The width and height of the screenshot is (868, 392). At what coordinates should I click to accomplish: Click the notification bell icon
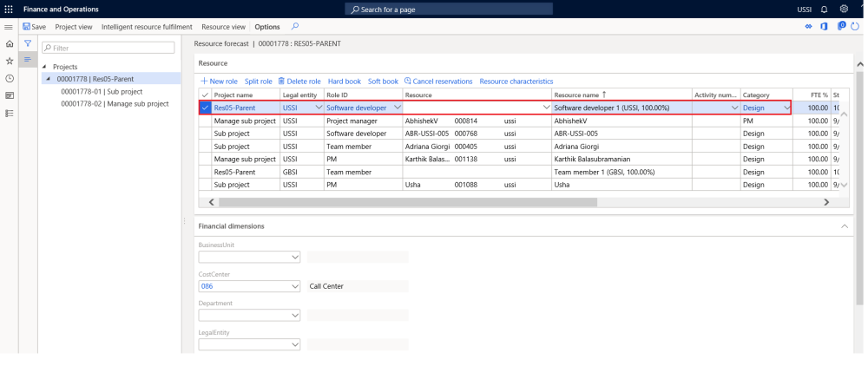(824, 9)
